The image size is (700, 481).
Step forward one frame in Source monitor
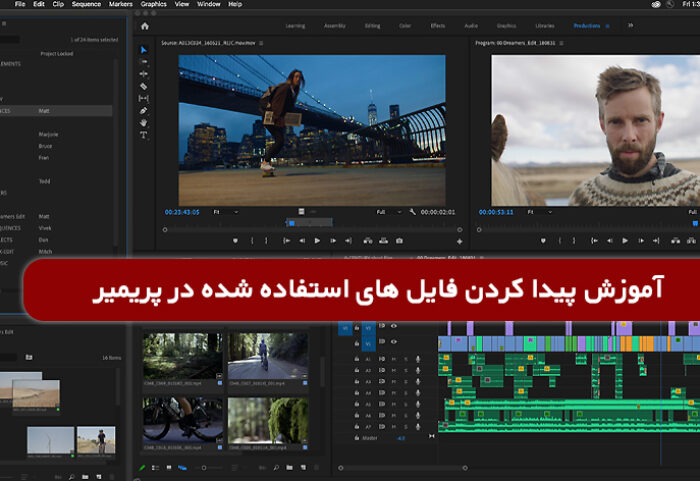333,241
